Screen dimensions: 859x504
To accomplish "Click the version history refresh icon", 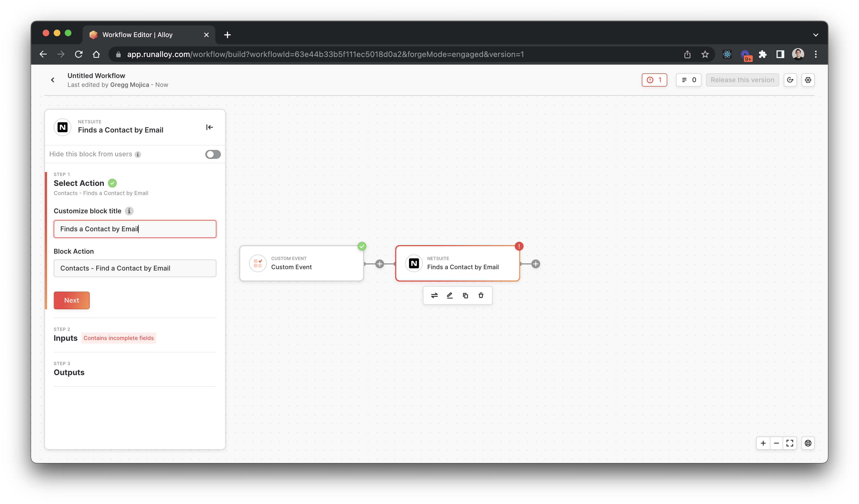I will [790, 80].
